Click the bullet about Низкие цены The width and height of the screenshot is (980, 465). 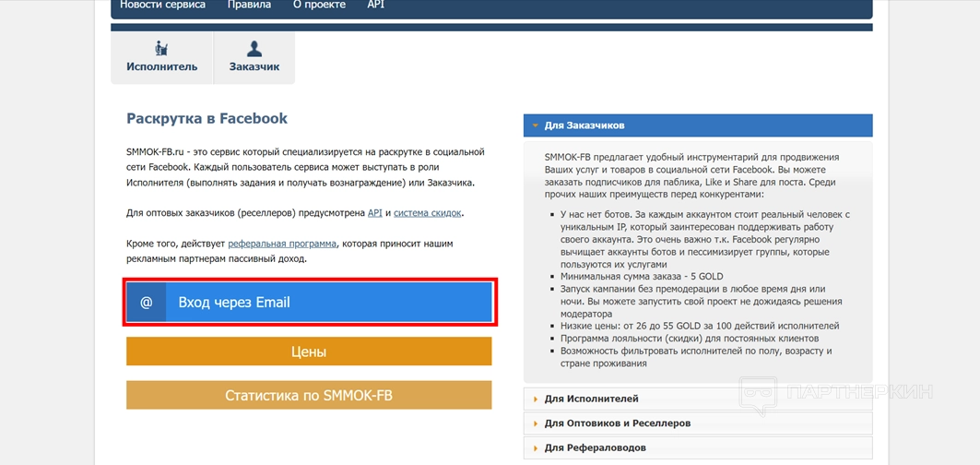[700, 326]
